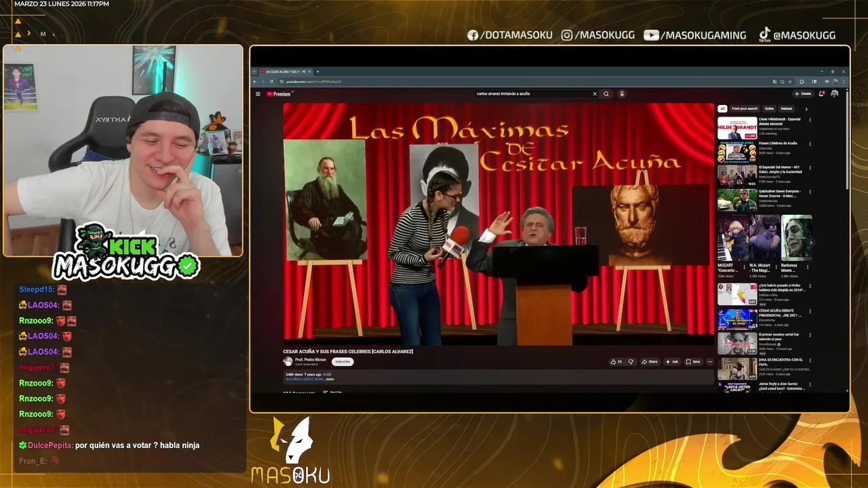
Task: Bookmark the page with the star icon
Action: click(790, 81)
